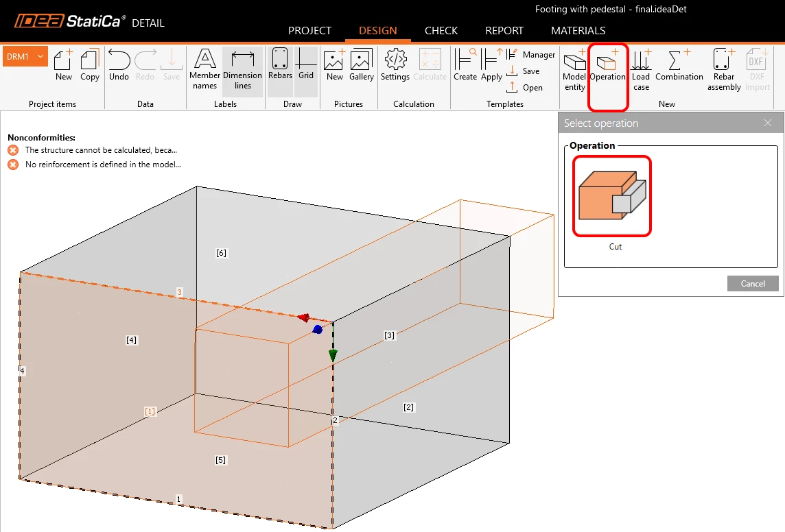
Task: Open the templates Manager
Action: [x=531, y=54]
